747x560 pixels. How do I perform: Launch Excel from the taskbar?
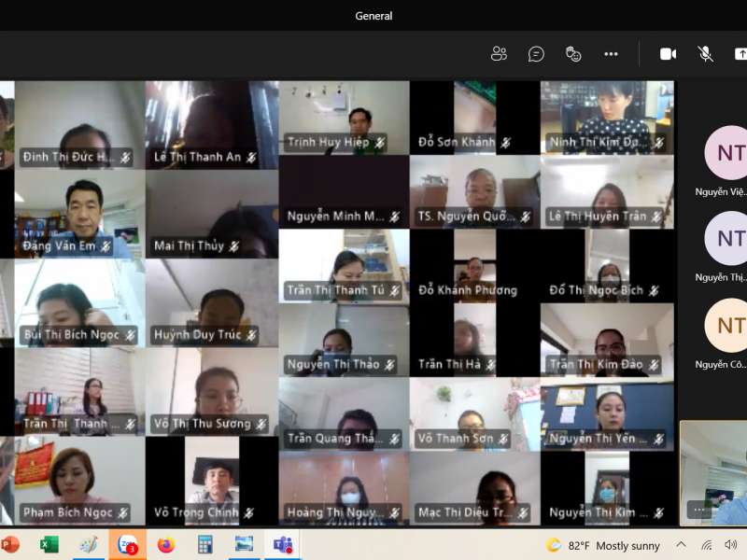coord(49,544)
